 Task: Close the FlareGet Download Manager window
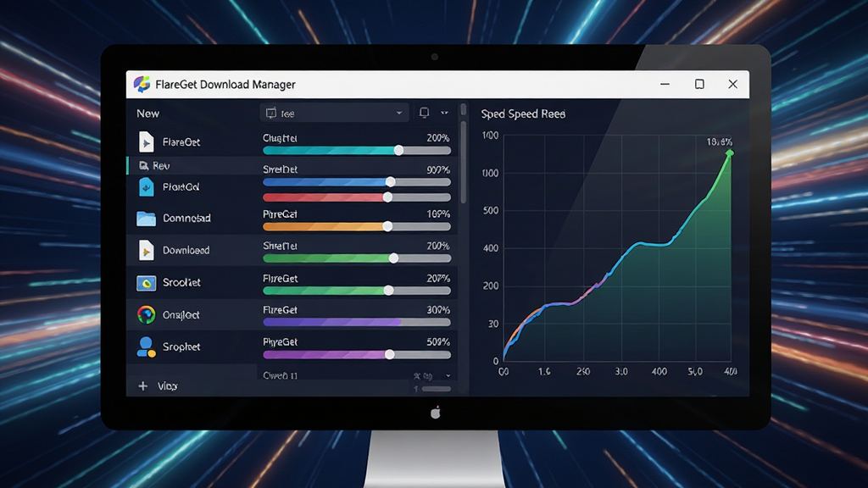pos(732,84)
